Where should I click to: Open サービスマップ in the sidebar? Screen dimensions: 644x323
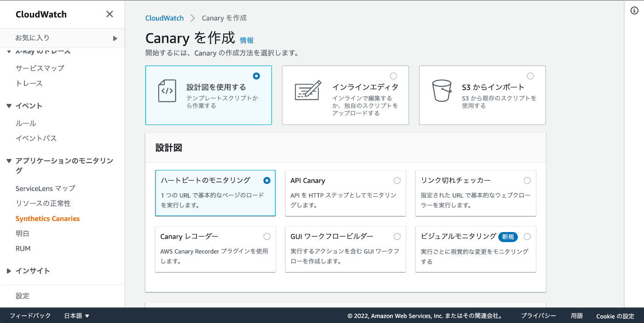point(40,68)
